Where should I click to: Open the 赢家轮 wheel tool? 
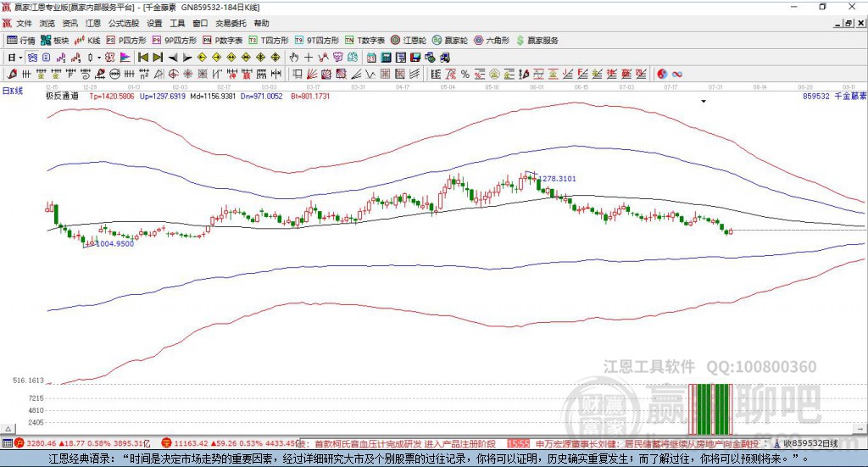[450, 41]
